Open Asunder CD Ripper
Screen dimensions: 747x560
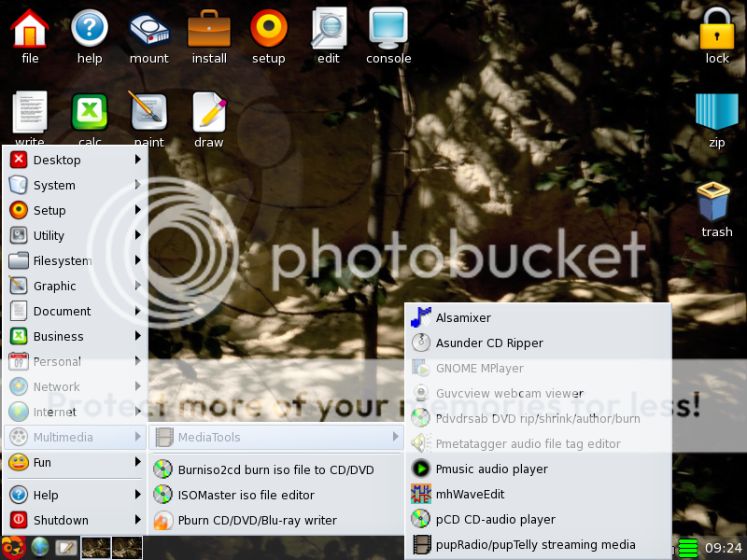539,343
